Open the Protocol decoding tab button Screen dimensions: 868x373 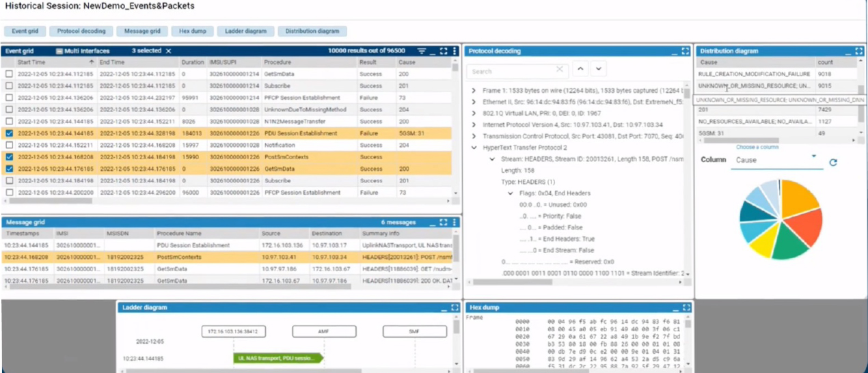point(81,31)
